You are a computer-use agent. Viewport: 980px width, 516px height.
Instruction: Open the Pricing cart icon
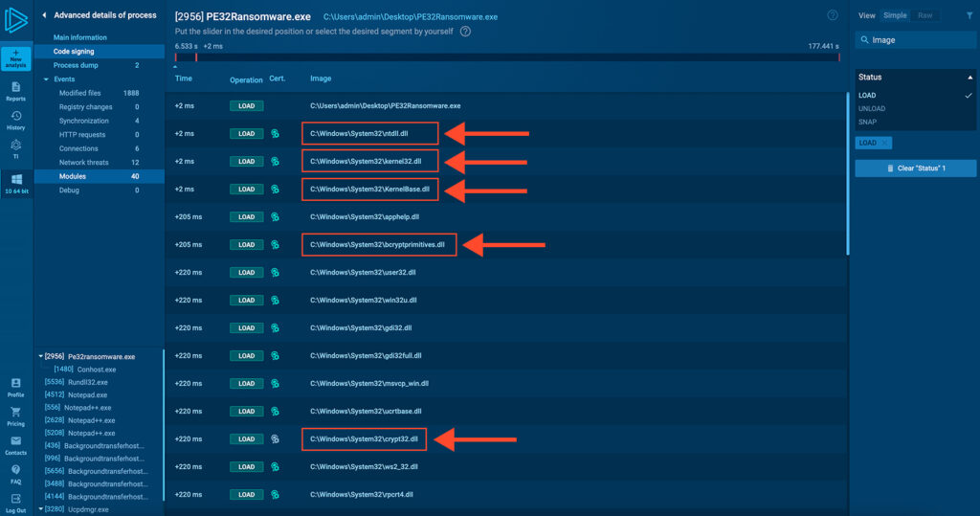pyautogui.click(x=15, y=416)
